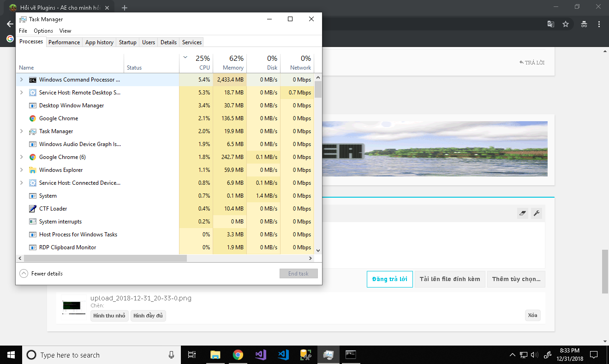The image size is (609, 364).
Task: Open a new Chrome tab with plus button
Action: (x=125, y=7)
